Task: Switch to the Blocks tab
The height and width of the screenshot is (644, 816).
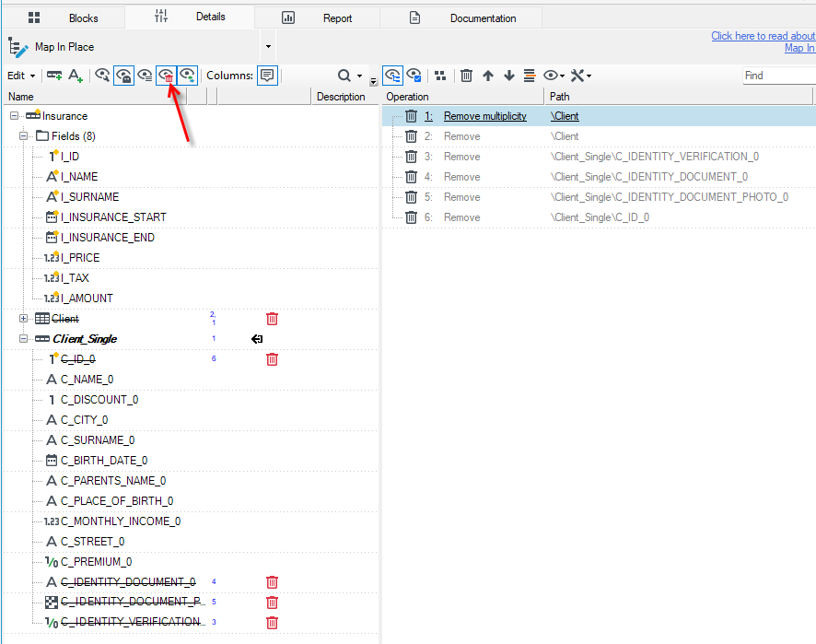Action: pyautogui.click(x=63, y=18)
